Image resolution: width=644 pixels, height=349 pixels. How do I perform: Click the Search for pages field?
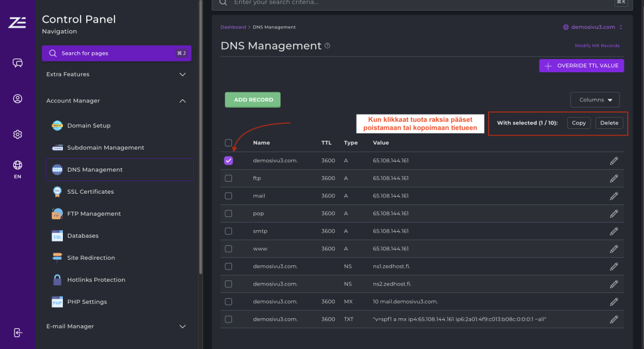click(116, 53)
